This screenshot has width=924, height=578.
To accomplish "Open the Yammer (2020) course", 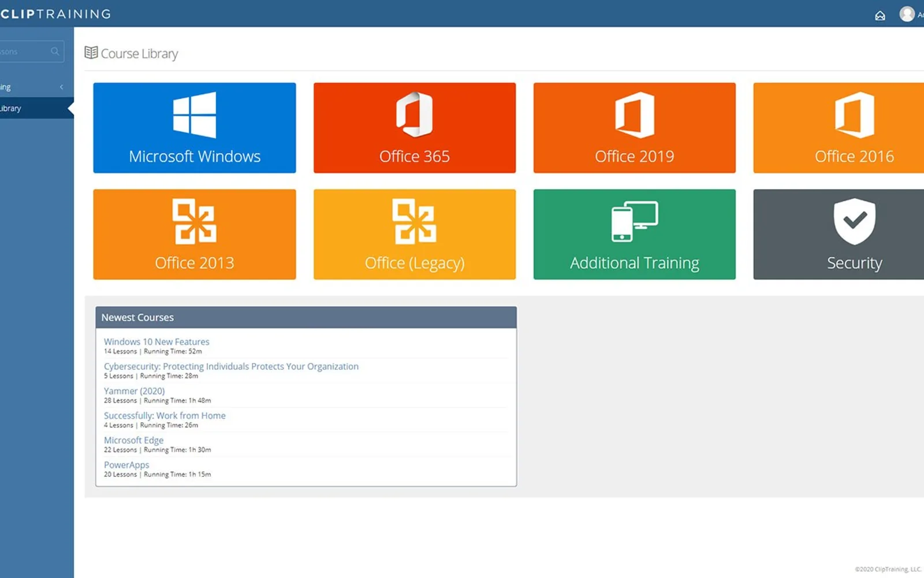I will coord(135,391).
